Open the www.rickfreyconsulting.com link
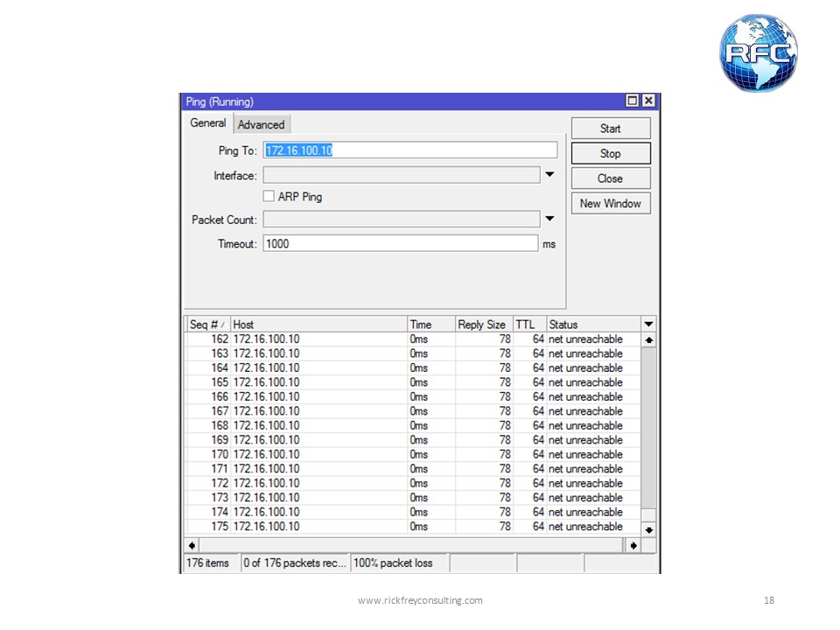Image resolution: width=840 pixels, height=630 pixels. [421, 600]
